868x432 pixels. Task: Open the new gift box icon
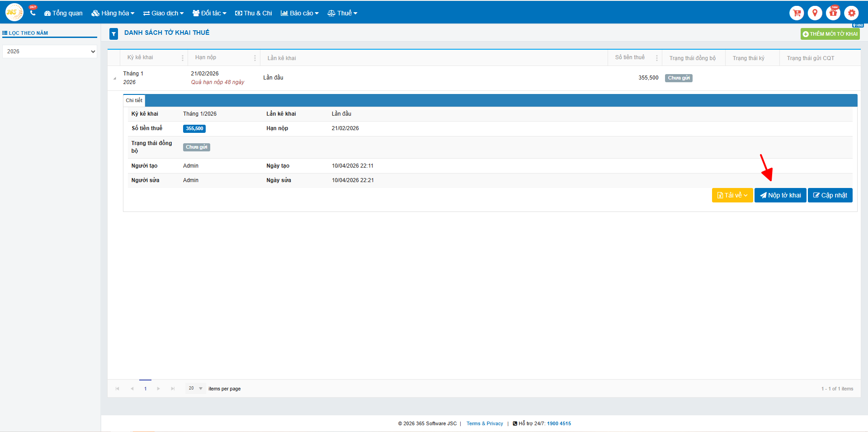point(833,13)
